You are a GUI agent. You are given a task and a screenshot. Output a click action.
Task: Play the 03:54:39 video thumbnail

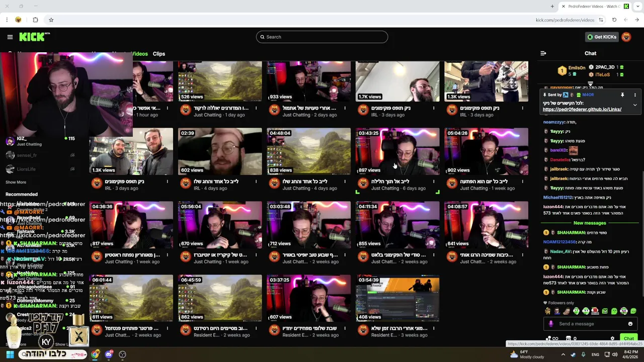397,298
